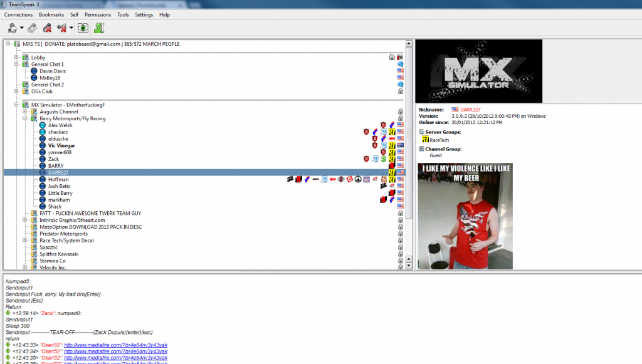Open the contacts manager green person icon
The width and height of the screenshot is (642, 364).
(99, 28)
